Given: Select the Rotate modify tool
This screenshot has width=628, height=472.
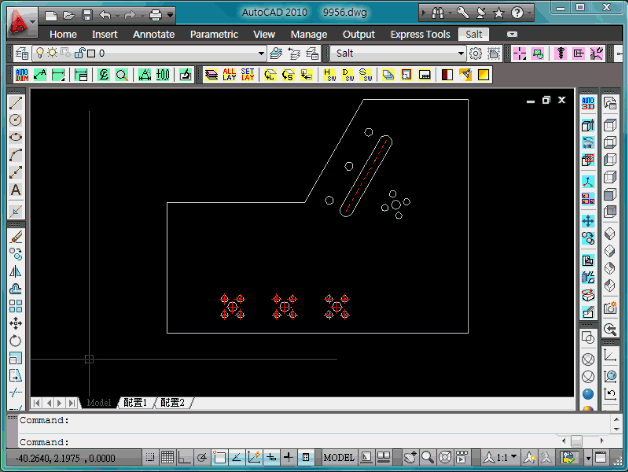Looking at the screenshot, I should pyautogui.click(x=16, y=341).
